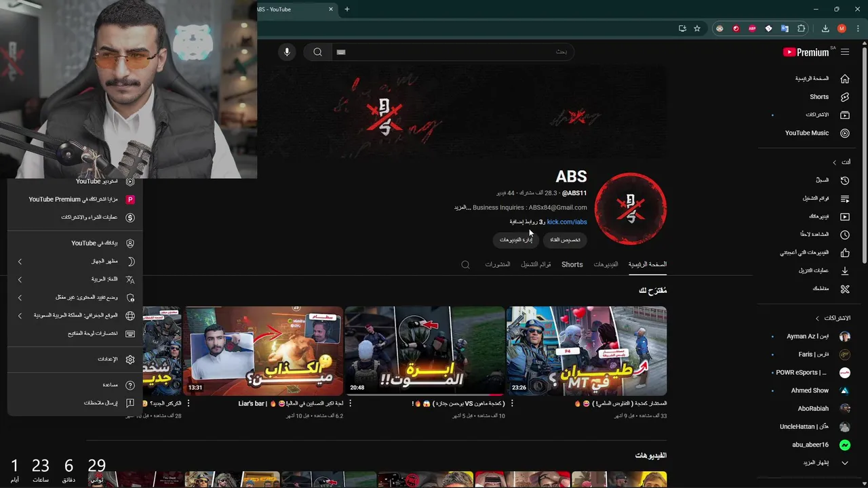Viewport: 868px width, 488px height.
Task: Open the YouTube hamburger guide menu
Action: pyautogui.click(x=845, y=52)
